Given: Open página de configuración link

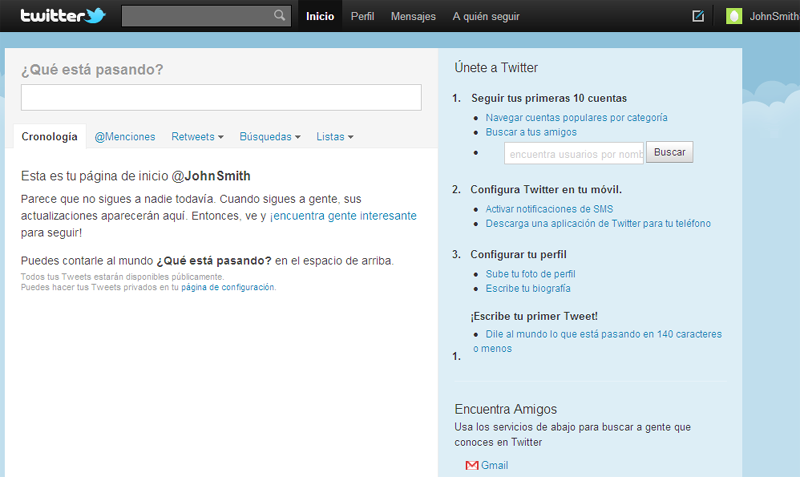Looking at the screenshot, I should [x=228, y=287].
